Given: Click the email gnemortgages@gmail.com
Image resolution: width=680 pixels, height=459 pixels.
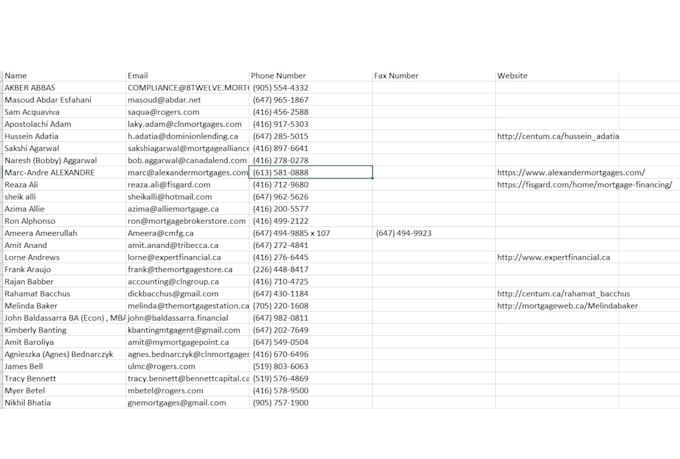Looking at the screenshot, I should coord(177,403).
